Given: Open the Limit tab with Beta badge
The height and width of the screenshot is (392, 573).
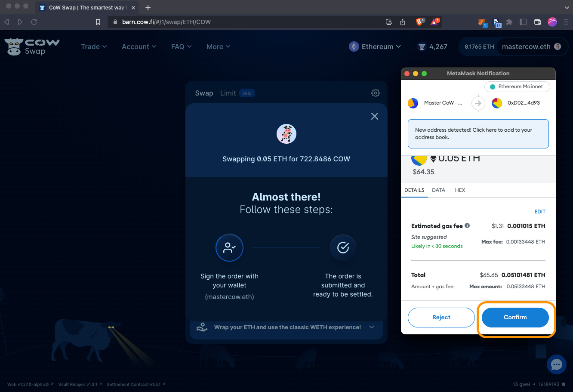Looking at the screenshot, I should [228, 93].
